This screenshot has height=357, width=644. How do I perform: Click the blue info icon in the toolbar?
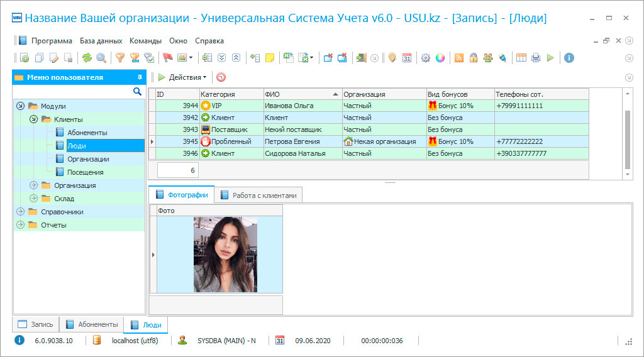coord(569,58)
